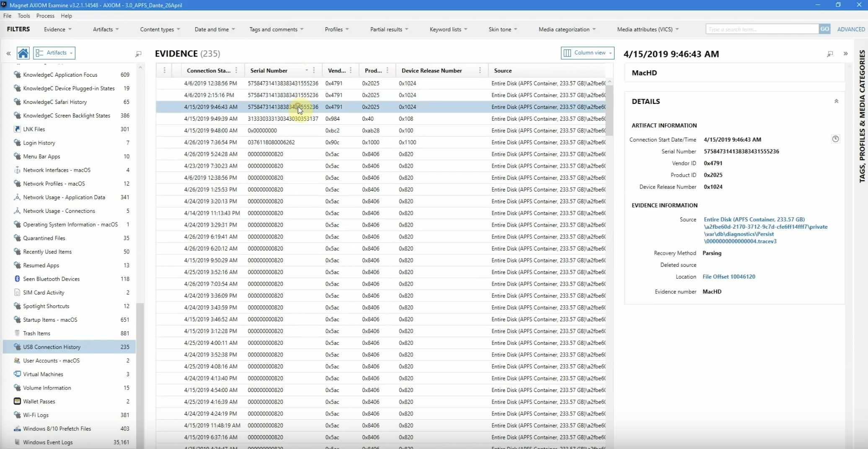Screen dimensions: 868x449
Task: Open Serial Number column options menu
Action: (314, 70)
